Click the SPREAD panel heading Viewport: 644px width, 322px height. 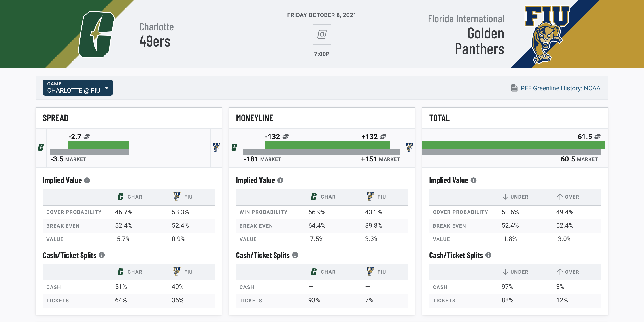point(55,118)
